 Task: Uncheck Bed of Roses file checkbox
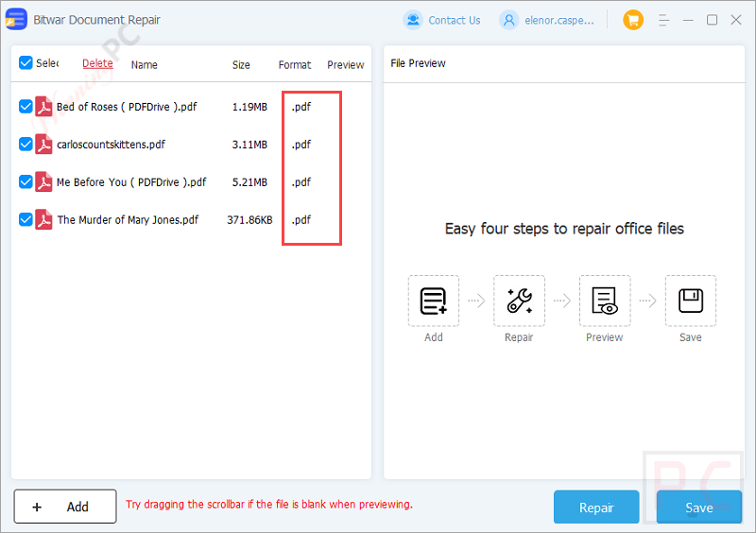26,107
